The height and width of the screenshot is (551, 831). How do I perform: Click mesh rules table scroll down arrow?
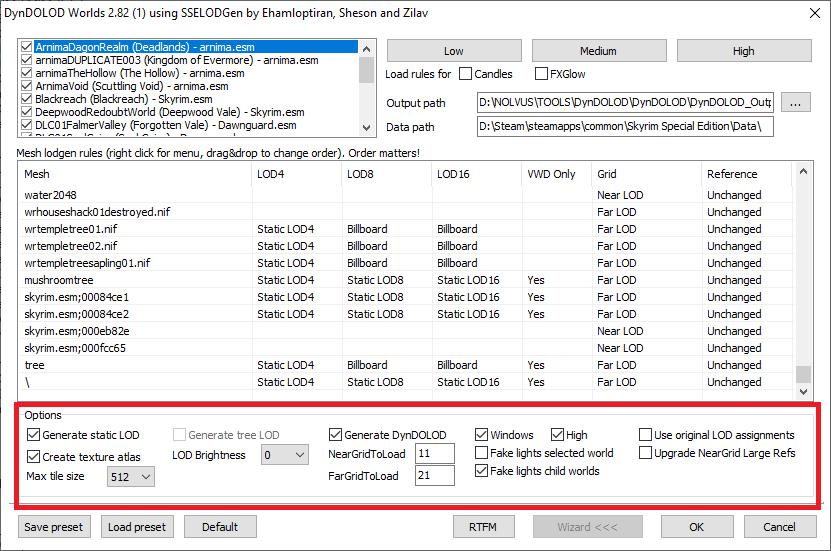[x=803, y=392]
